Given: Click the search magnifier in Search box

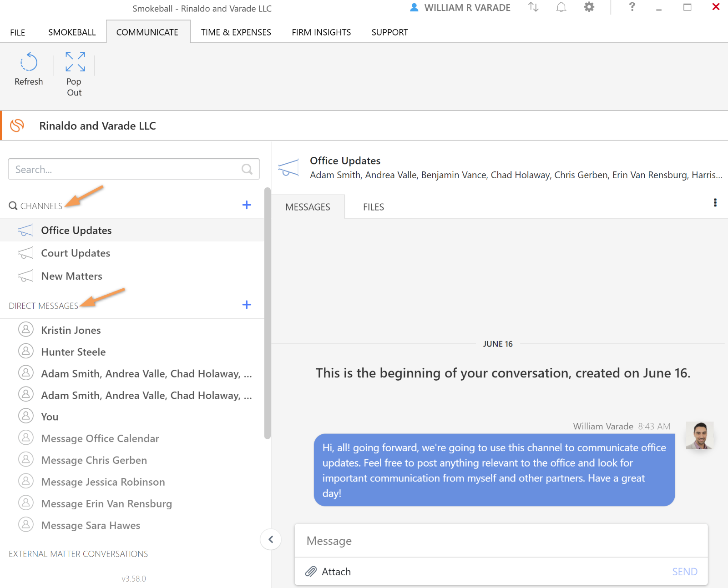Looking at the screenshot, I should click(247, 169).
